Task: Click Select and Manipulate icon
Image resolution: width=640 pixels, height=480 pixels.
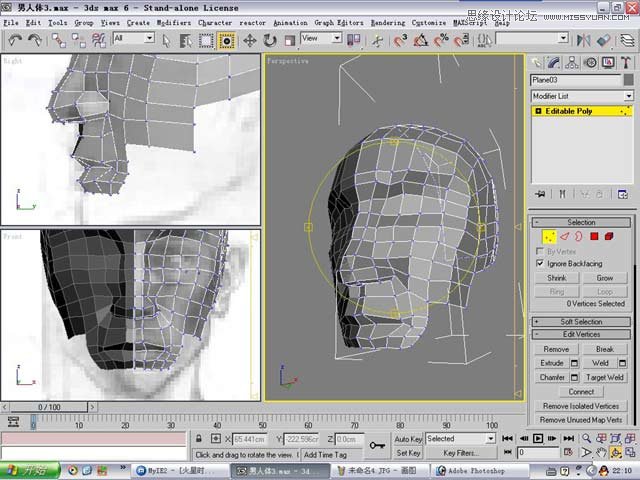Action: 378,40
